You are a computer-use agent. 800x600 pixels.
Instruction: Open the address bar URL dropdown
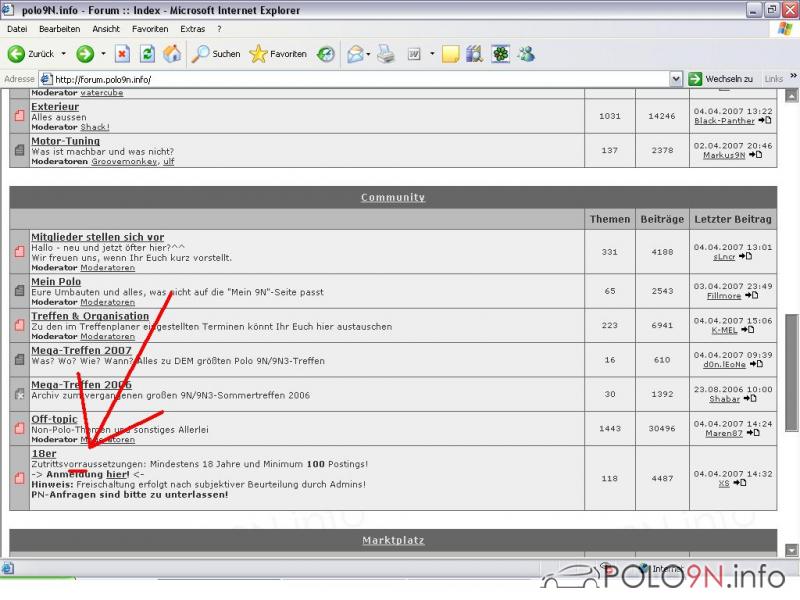click(x=676, y=79)
